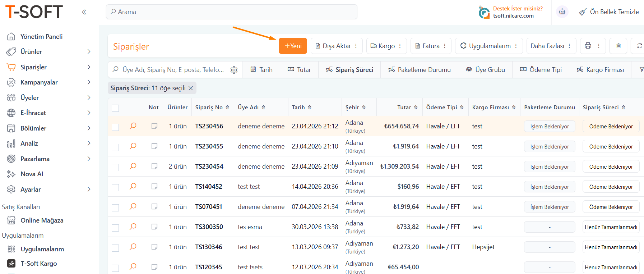Add note icon for order TS230456
The image size is (644, 274).
pyautogui.click(x=154, y=126)
